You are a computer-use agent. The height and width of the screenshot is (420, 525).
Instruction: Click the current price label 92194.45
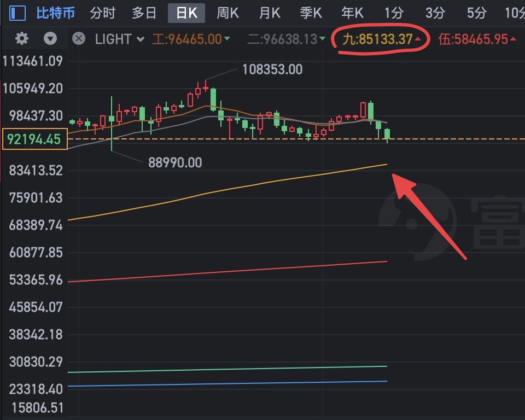[x=34, y=139]
